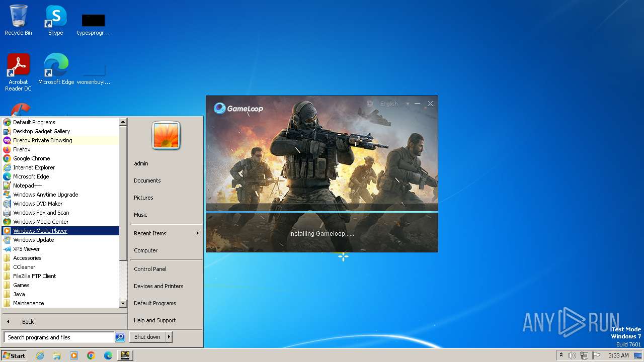
Task: Minimize the GameLoop installer window
Action: coord(417,104)
